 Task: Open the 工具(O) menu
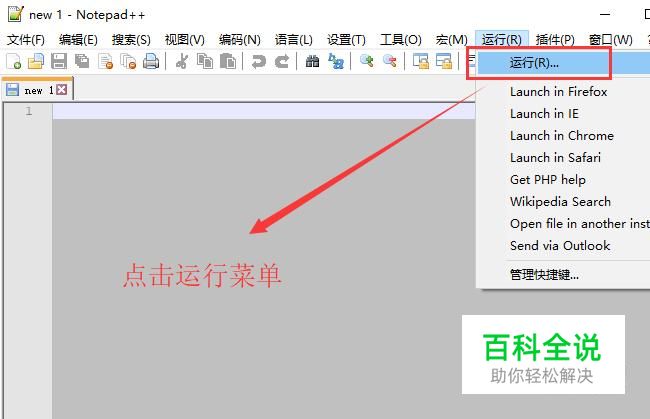click(400, 40)
